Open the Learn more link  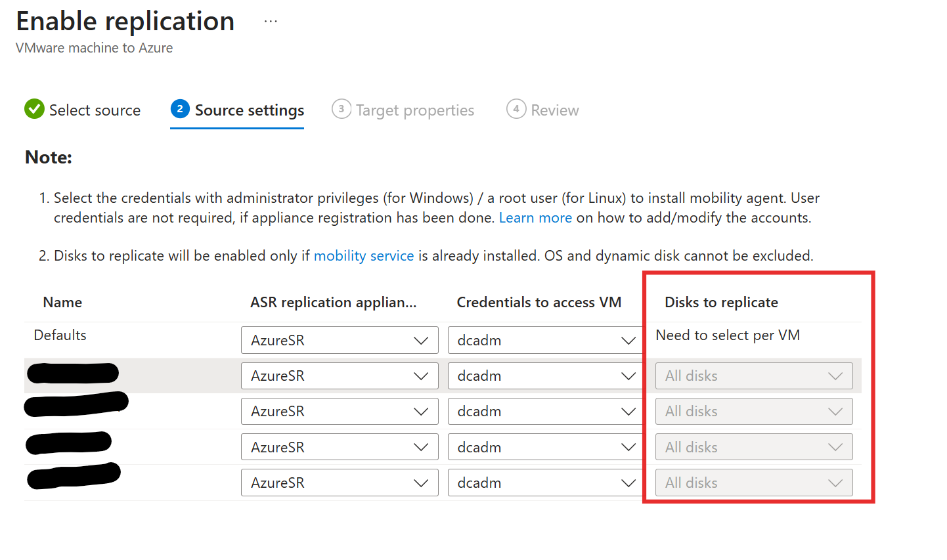[x=535, y=218]
